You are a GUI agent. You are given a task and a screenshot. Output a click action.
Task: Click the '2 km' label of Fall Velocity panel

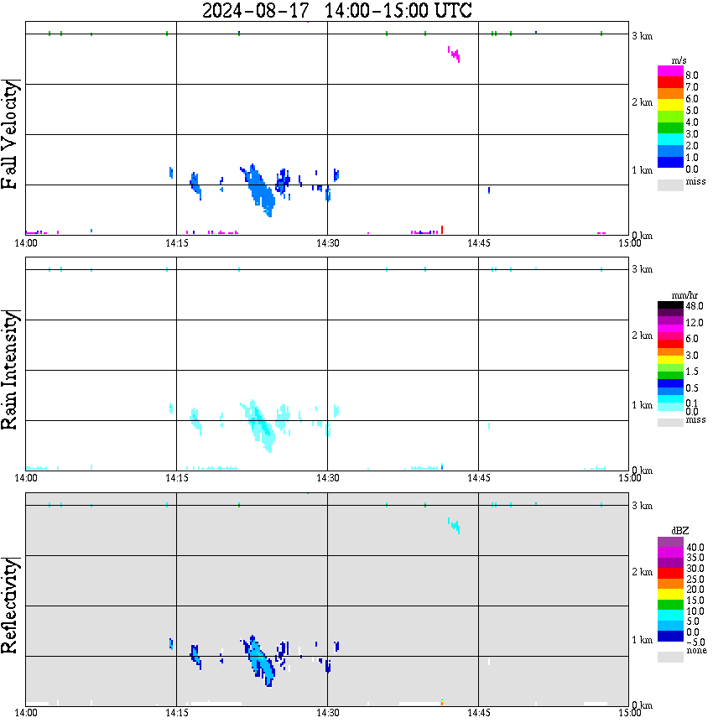[x=643, y=102]
